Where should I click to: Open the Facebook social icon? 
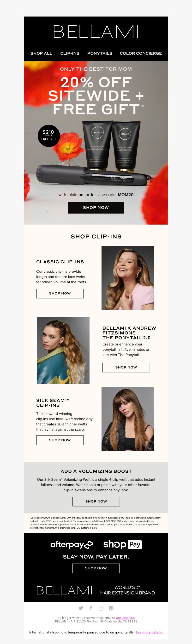pyautogui.click(x=91, y=608)
